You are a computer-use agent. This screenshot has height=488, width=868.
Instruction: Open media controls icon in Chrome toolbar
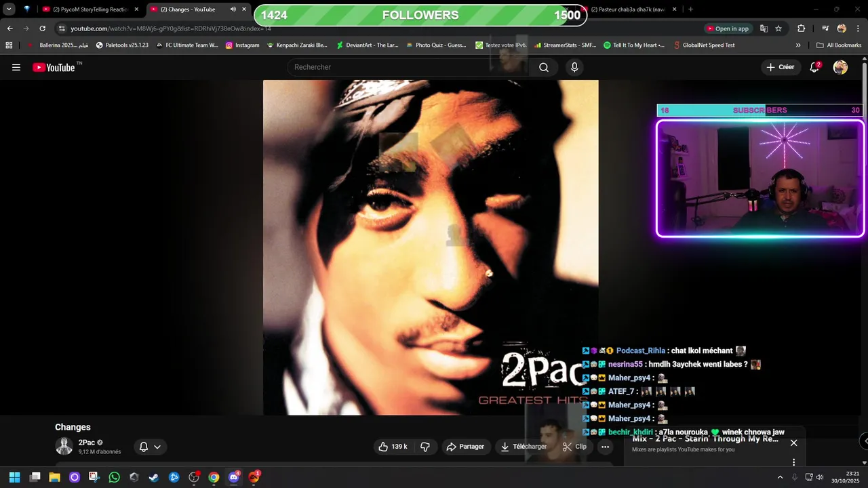tap(825, 28)
